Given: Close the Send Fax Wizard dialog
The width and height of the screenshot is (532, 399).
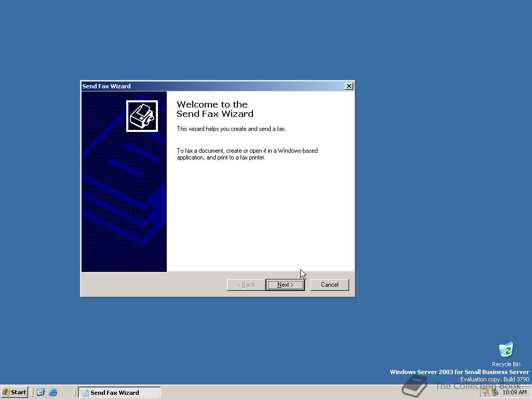Looking at the screenshot, I should [349, 86].
